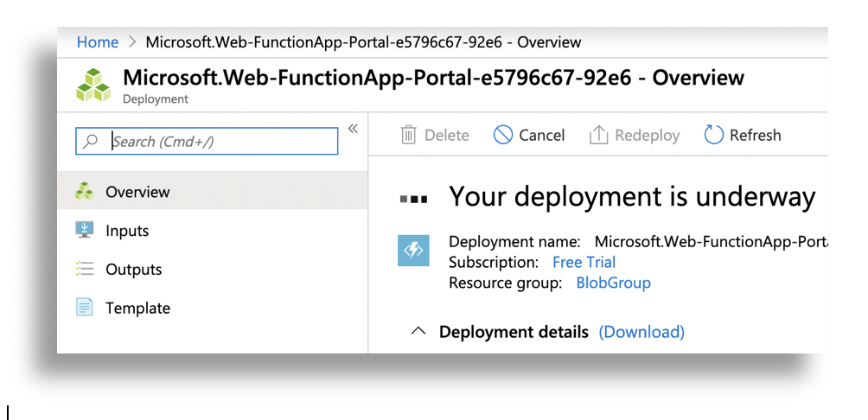Open the Inputs menu item
The image size is (868, 420).
[213, 230]
